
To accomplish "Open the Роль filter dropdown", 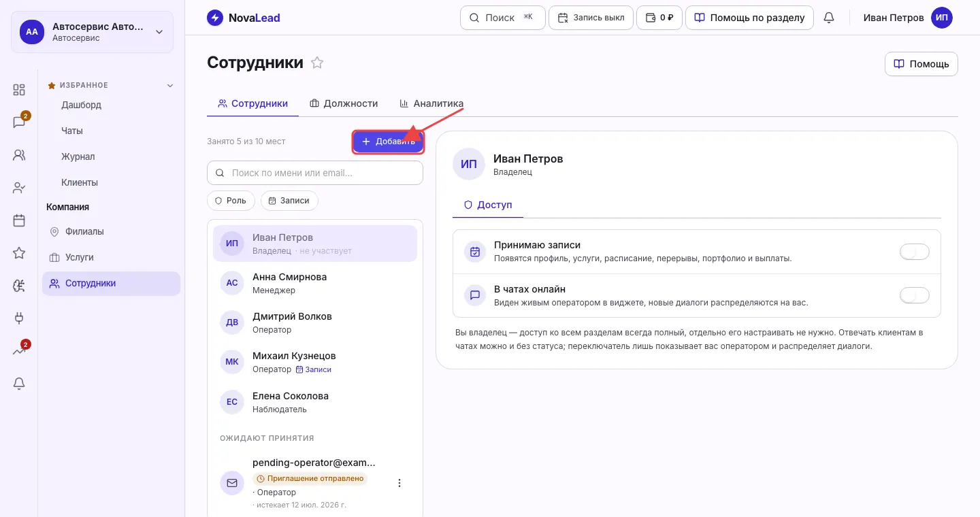I will pyautogui.click(x=231, y=201).
